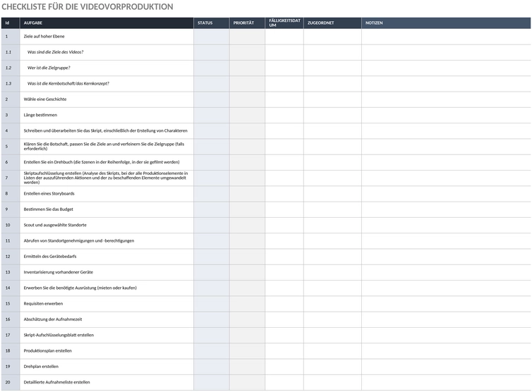Select 'Skriptaufschlüsselung erstellen' task cell
This screenshot has height=392, width=532.
[107, 178]
